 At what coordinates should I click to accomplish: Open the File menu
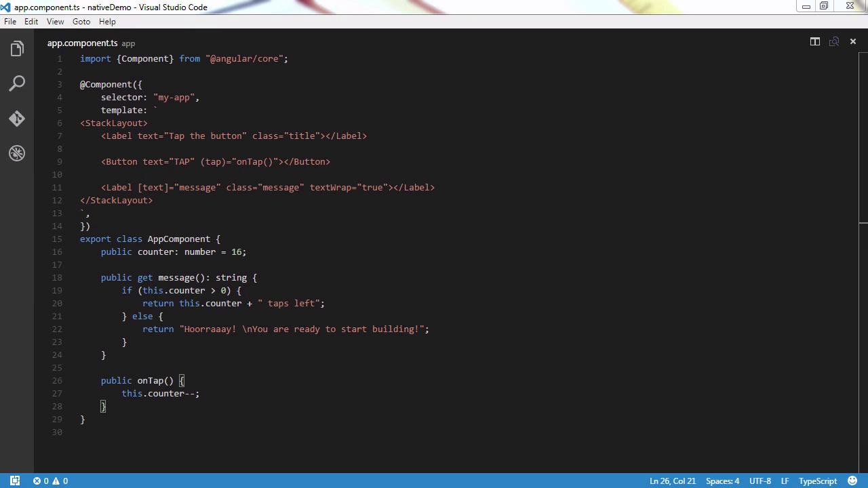tap(10, 22)
